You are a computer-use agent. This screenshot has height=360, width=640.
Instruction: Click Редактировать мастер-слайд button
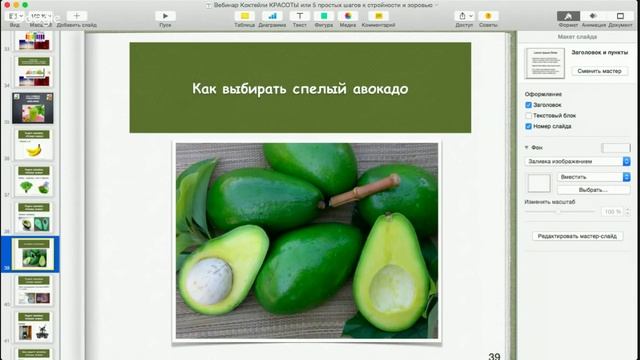click(x=577, y=236)
